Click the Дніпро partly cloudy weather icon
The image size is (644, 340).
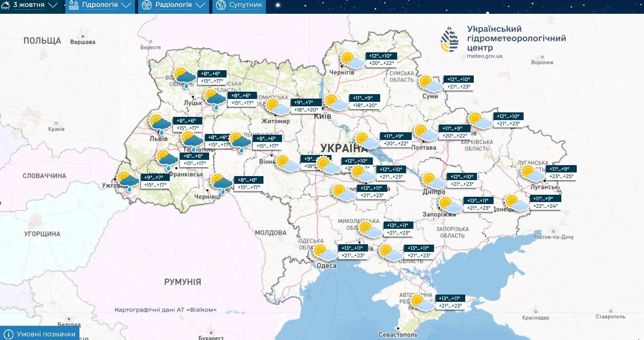click(x=434, y=181)
